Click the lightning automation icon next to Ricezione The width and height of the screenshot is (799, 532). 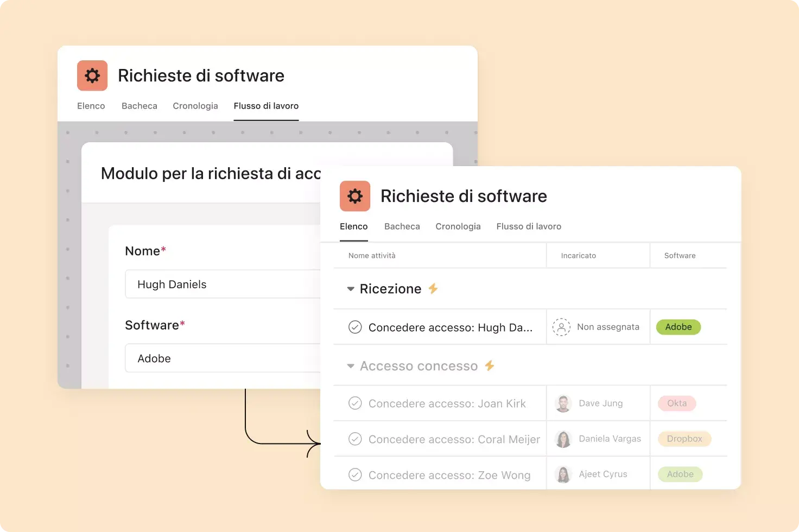433,288
